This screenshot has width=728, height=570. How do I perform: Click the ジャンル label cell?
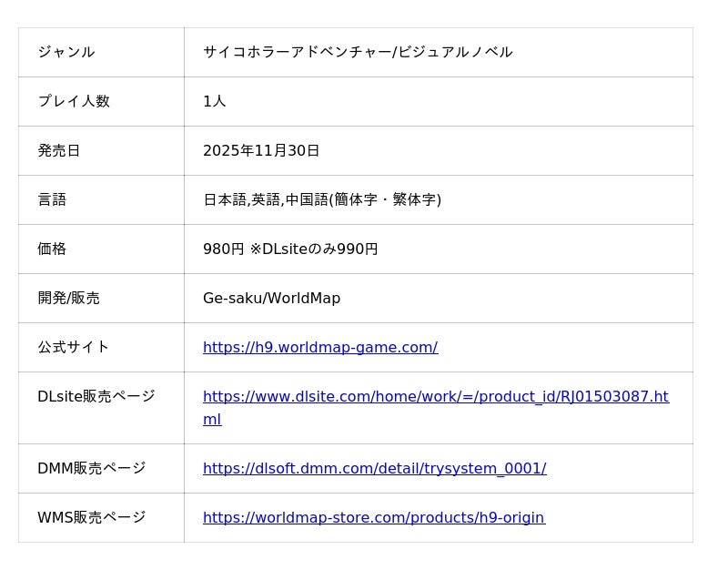point(66,52)
